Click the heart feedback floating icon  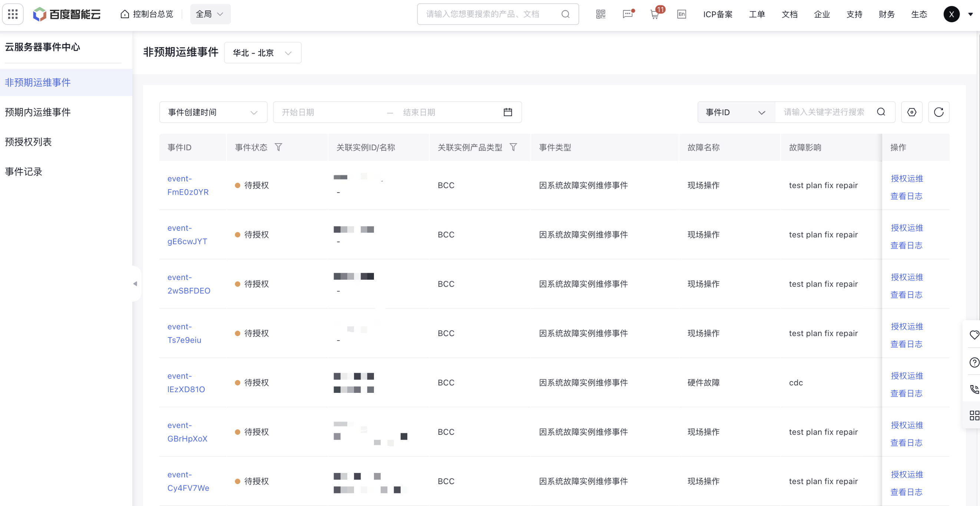click(974, 335)
